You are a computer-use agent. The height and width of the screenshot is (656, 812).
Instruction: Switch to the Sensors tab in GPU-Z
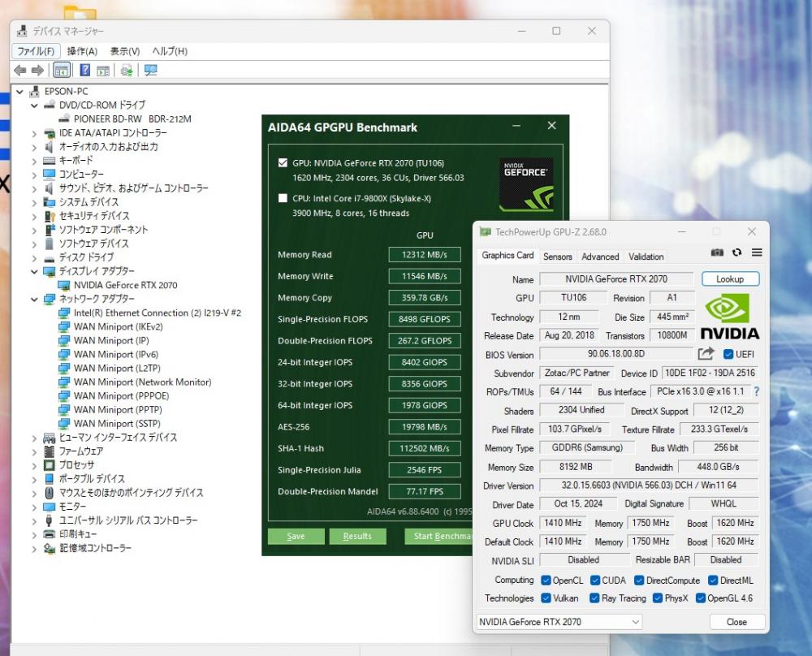(558, 257)
